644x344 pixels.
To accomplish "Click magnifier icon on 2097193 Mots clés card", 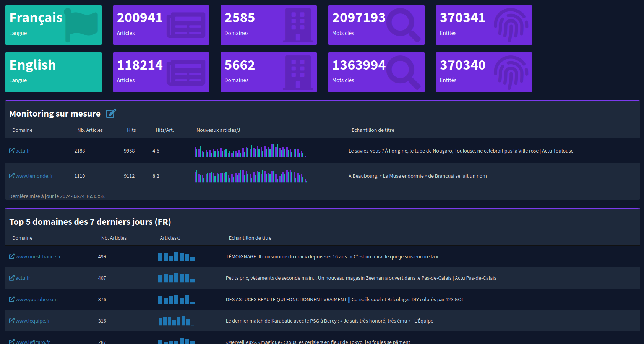I will 403,25.
